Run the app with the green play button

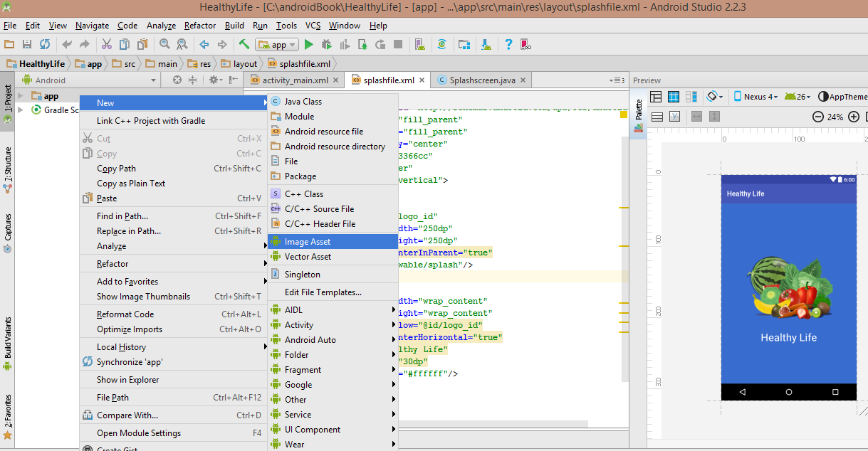coord(308,44)
